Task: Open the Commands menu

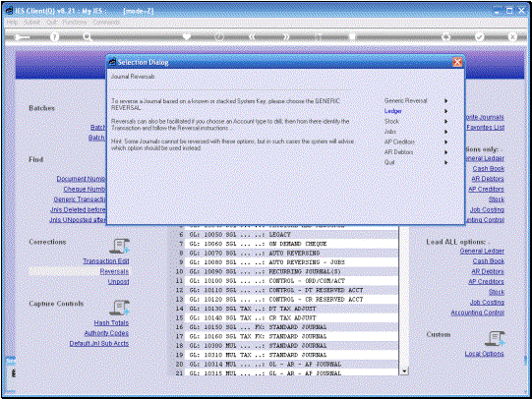Action: pos(106,22)
